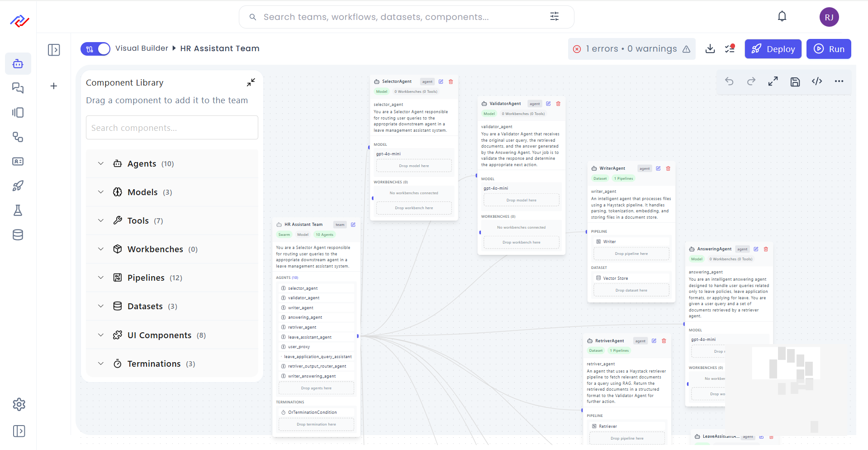The width and height of the screenshot is (868, 450).
Task: Toggle the Visual Builder switch
Action: tap(95, 49)
